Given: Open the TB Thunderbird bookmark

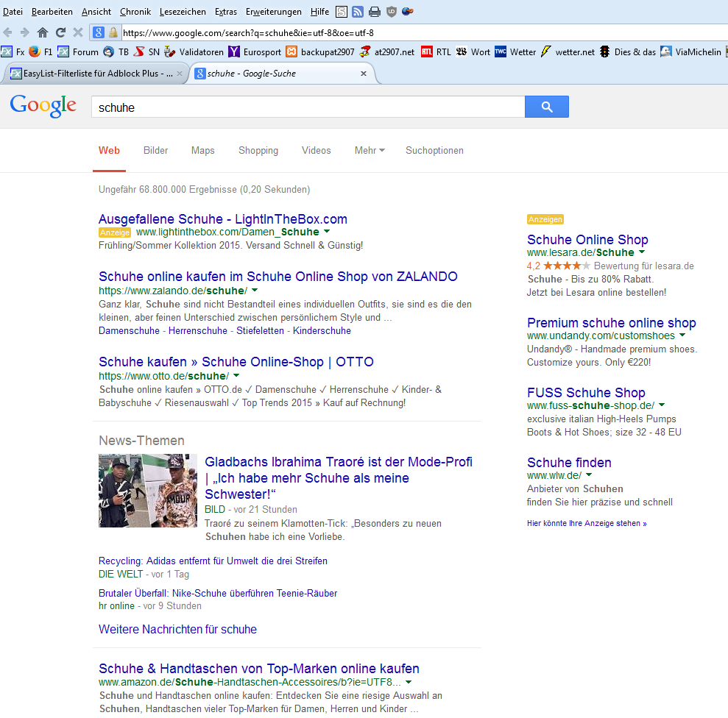Looking at the screenshot, I should pyautogui.click(x=116, y=52).
